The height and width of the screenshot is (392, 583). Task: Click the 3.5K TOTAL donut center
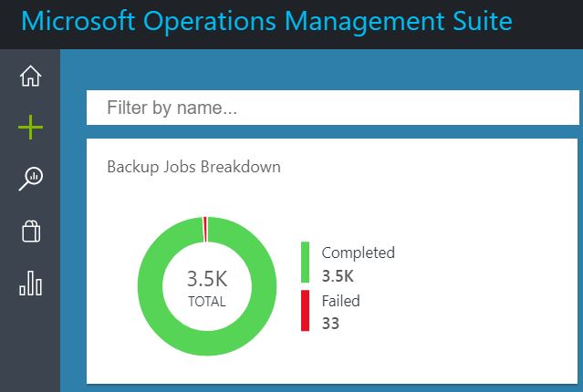point(207,287)
